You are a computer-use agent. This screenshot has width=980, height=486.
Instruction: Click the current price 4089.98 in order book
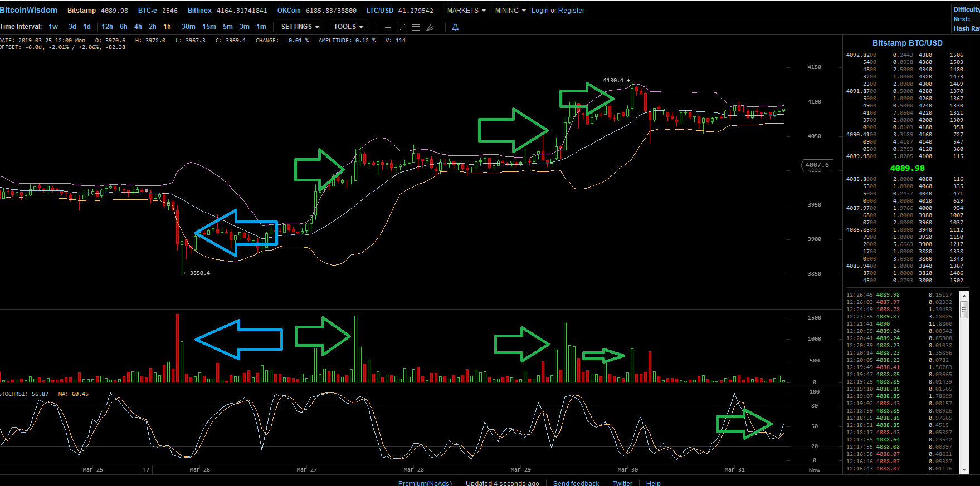(907, 168)
